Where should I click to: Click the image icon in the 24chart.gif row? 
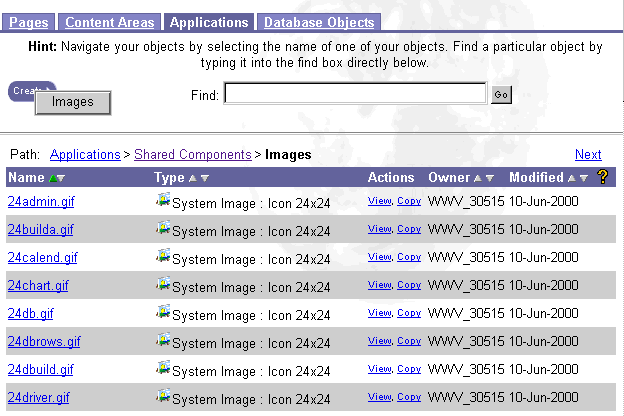point(163,285)
